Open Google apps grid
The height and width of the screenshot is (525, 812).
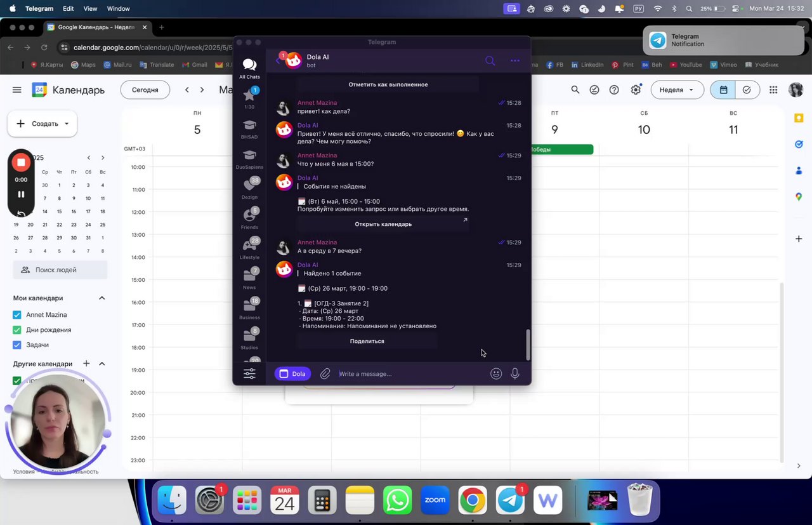click(x=773, y=90)
